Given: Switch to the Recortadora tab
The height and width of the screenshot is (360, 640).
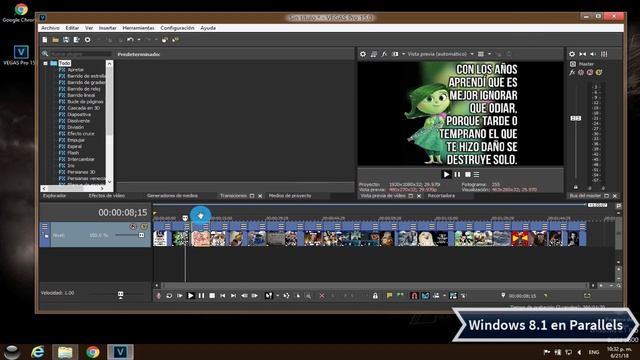Looking at the screenshot, I should coord(441,196).
